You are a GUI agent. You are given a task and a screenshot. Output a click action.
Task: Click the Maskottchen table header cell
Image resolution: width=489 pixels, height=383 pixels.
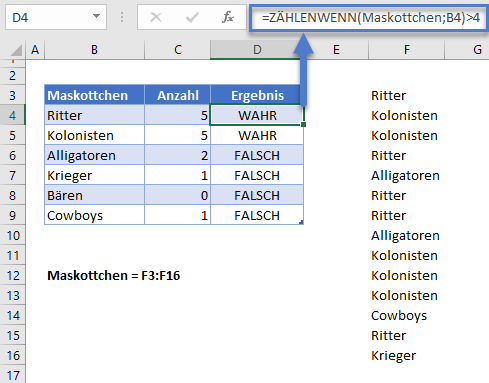point(94,95)
